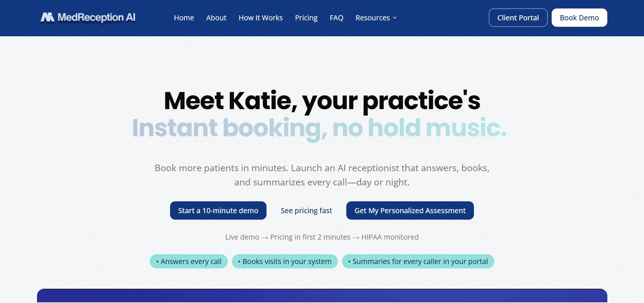Image resolution: width=644 pixels, height=303 pixels.
Task: Go to the Home page
Action: tap(184, 18)
